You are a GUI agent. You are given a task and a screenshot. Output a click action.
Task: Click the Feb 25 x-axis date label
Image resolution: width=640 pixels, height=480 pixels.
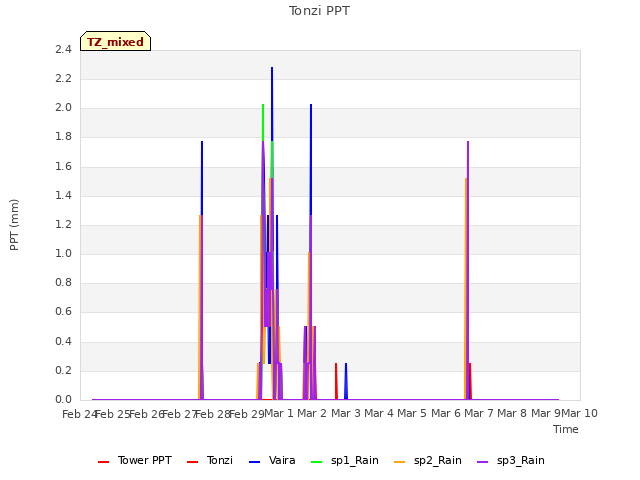113,414
